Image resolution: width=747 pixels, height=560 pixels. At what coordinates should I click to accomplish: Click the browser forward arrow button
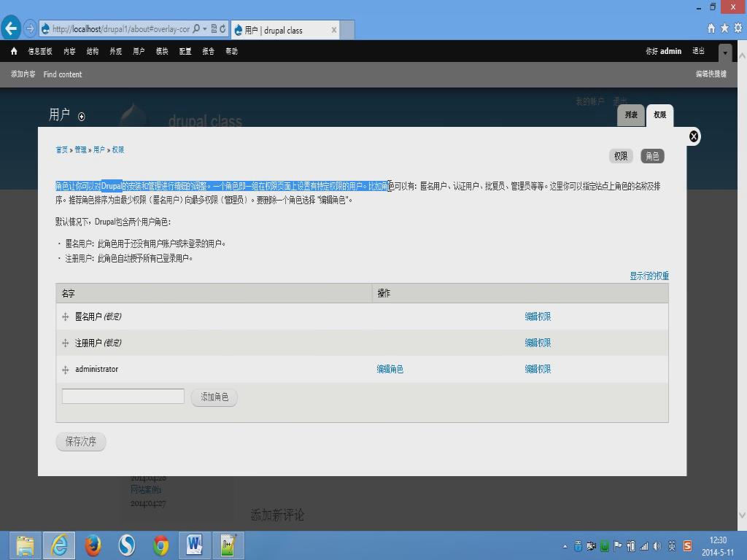tap(29, 28)
